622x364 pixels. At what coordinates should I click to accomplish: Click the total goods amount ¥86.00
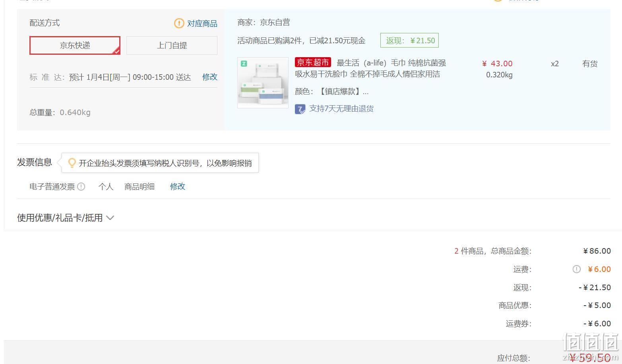(x=597, y=251)
